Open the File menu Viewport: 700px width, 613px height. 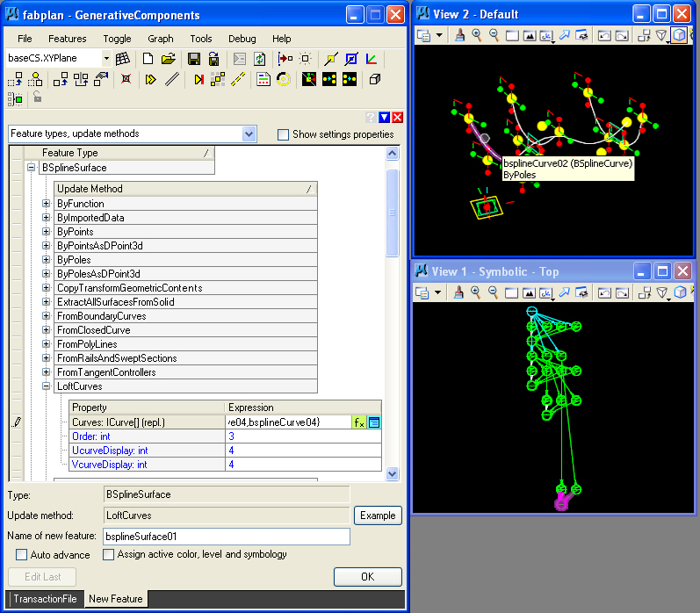pos(25,39)
